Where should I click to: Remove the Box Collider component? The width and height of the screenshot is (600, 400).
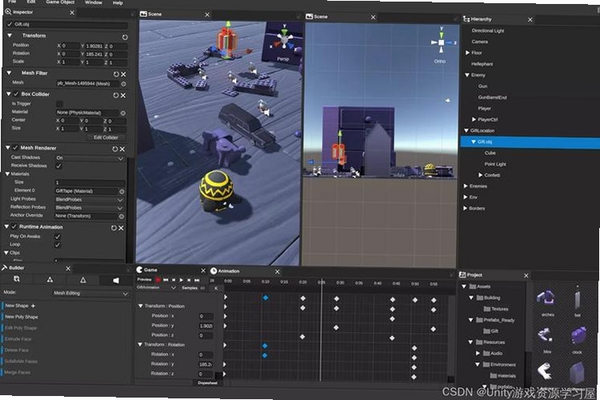click(123, 95)
